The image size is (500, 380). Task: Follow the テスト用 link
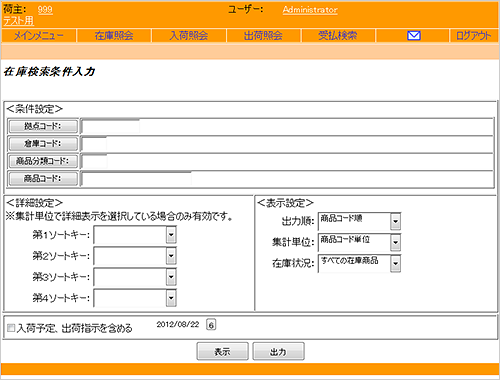(x=19, y=21)
